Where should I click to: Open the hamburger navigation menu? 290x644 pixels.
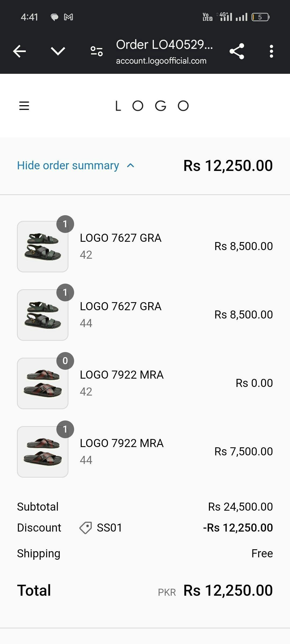click(24, 106)
